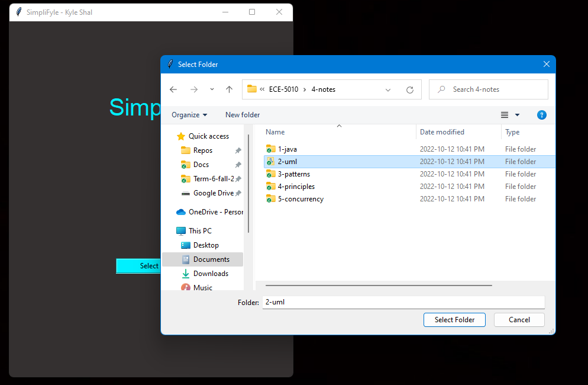Image resolution: width=588 pixels, height=385 pixels.
Task: Select the 1-java folder
Action: pos(287,149)
